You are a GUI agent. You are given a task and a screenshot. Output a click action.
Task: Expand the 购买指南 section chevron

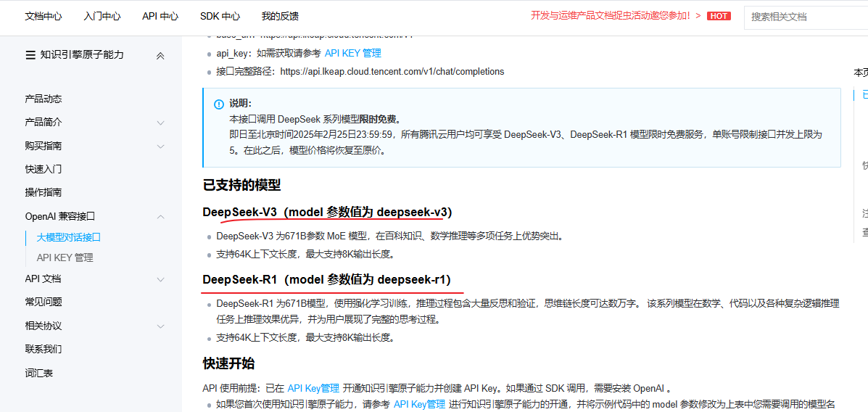pyautogui.click(x=160, y=147)
